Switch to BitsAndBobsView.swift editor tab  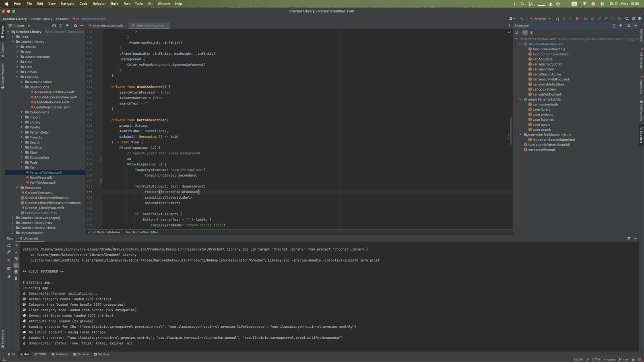[107, 26]
